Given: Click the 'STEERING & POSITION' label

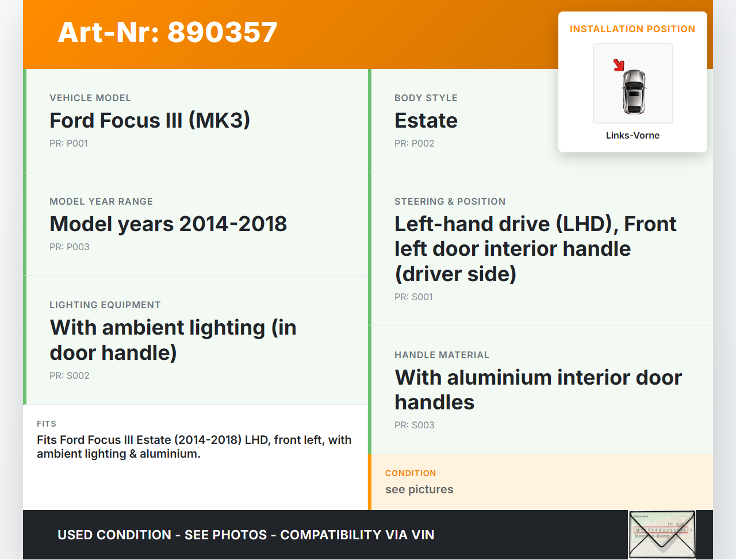Looking at the screenshot, I should 450,201.
